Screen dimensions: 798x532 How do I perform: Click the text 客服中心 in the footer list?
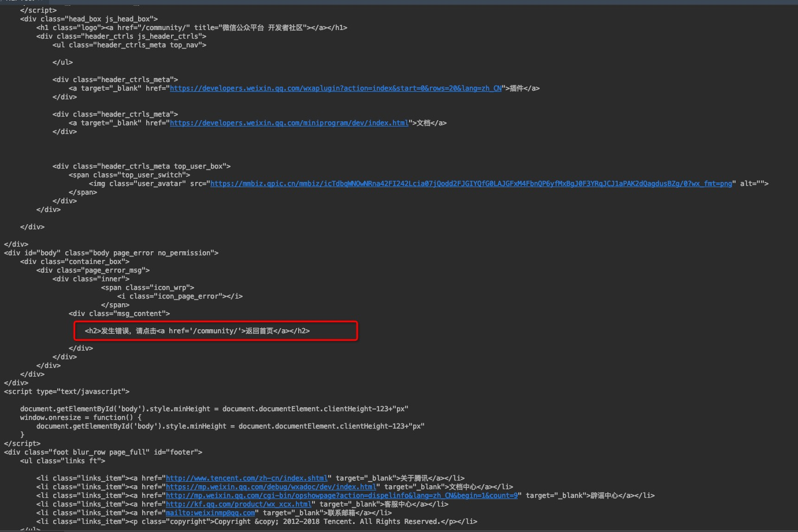pos(398,504)
